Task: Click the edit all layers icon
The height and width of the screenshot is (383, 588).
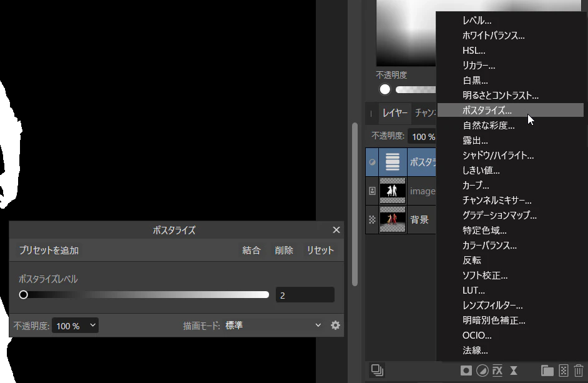Action: [377, 371]
